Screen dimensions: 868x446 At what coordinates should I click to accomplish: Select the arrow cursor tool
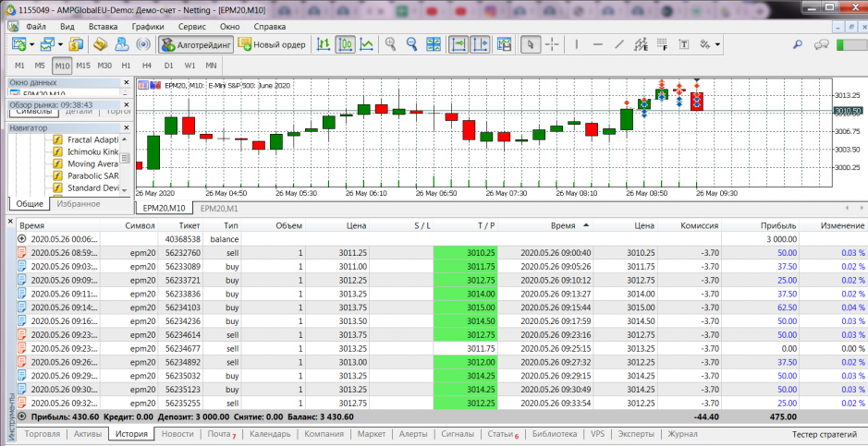click(531, 44)
